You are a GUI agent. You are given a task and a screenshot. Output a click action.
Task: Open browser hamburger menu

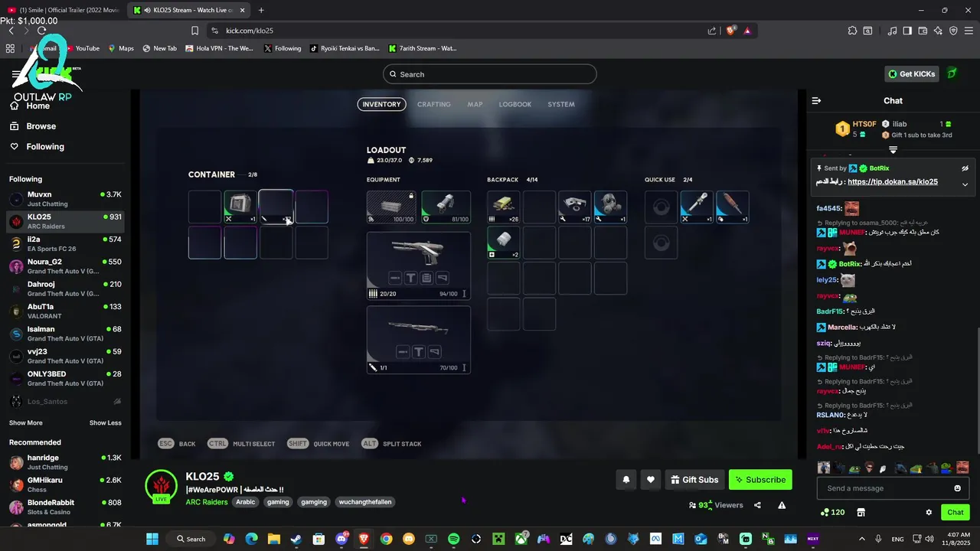969,31
